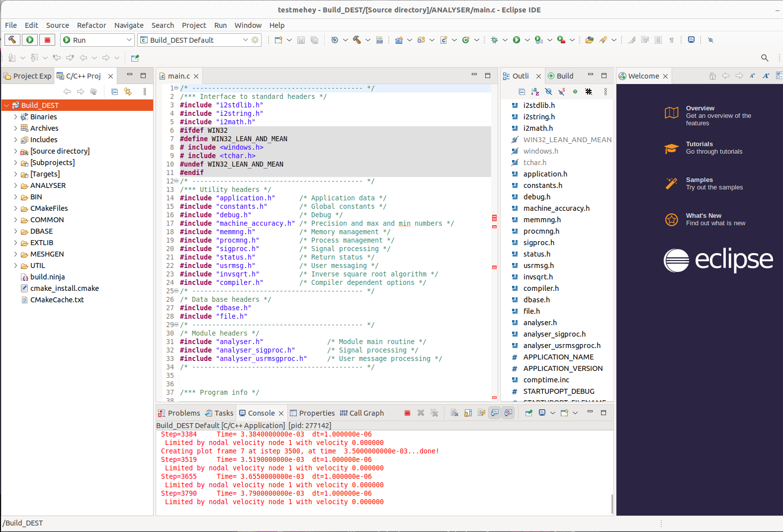
Task: Terminate console process with red square button
Action: (x=408, y=413)
